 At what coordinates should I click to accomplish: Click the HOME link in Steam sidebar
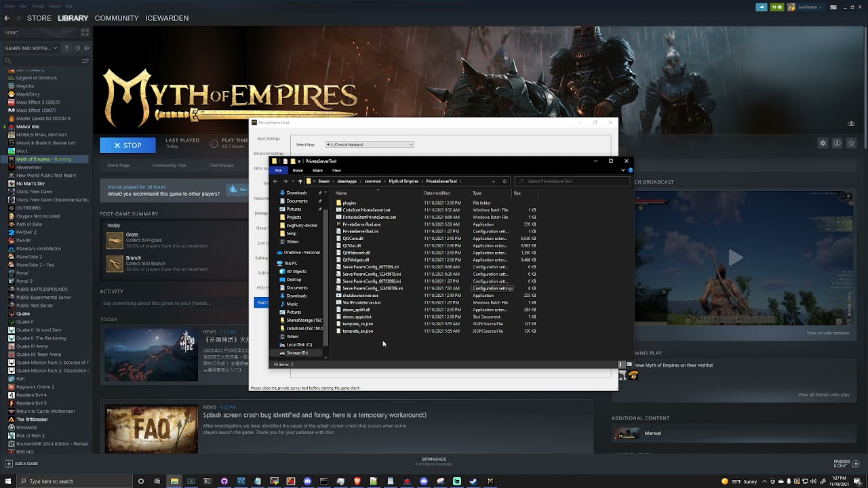pos(12,33)
